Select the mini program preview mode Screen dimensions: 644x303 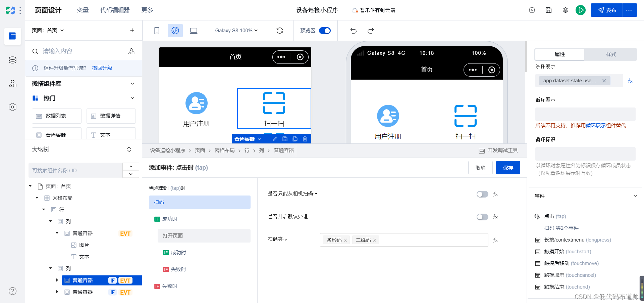[x=175, y=31]
